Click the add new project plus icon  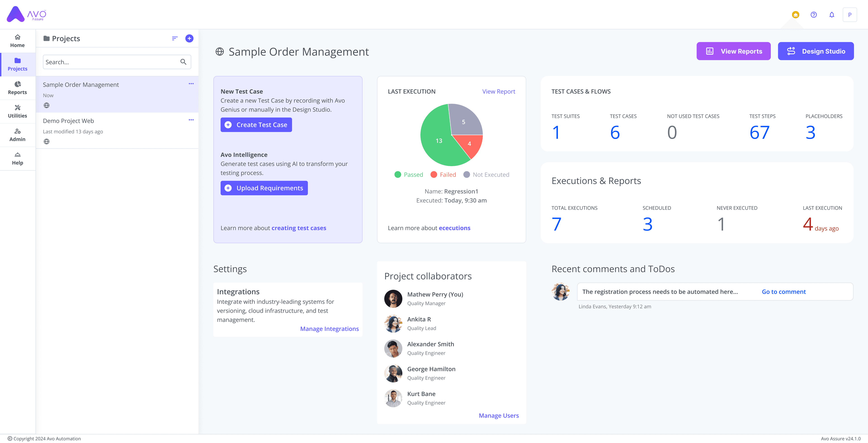(189, 38)
